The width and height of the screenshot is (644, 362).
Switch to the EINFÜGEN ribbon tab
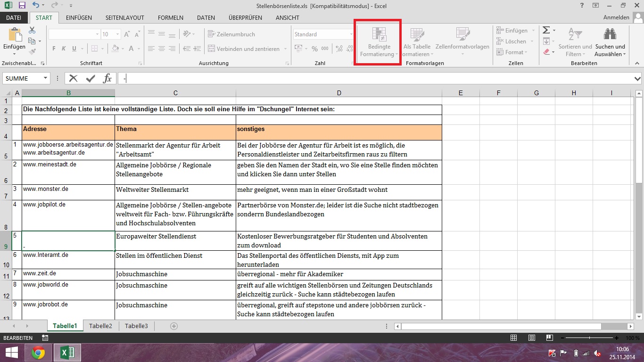79,17
